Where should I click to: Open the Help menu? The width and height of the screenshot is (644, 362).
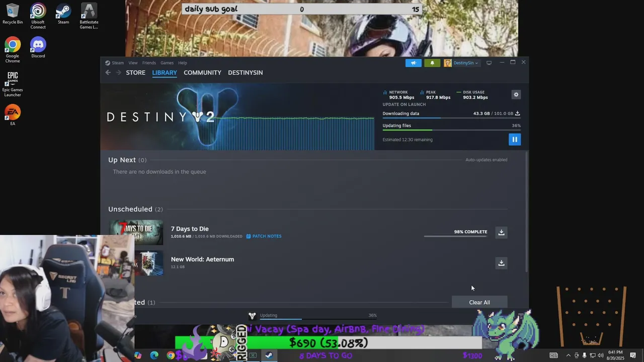coord(183,63)
